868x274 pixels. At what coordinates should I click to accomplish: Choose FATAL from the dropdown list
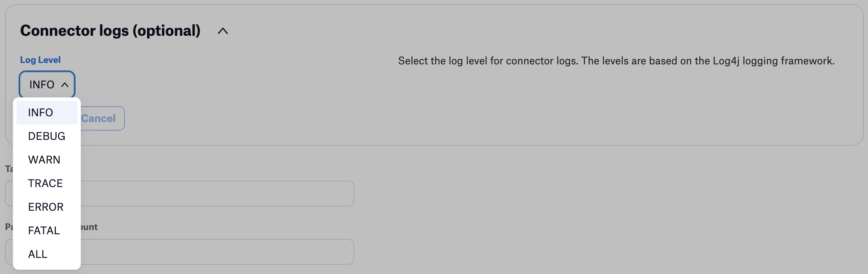pyautogui.click(x=44, y=231)
